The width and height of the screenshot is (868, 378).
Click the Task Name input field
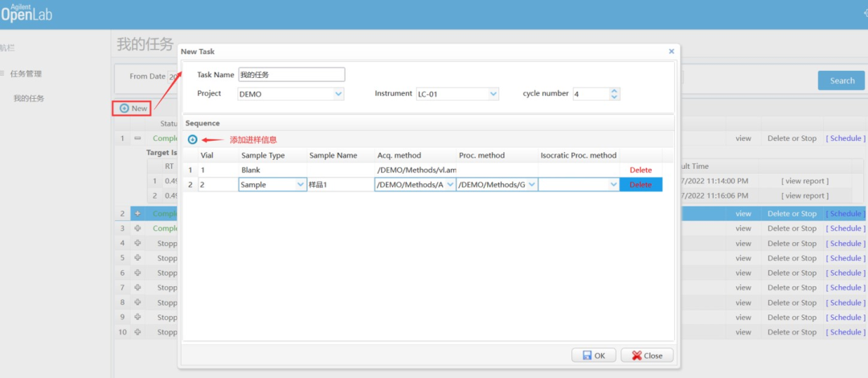(x=292, y=74)
